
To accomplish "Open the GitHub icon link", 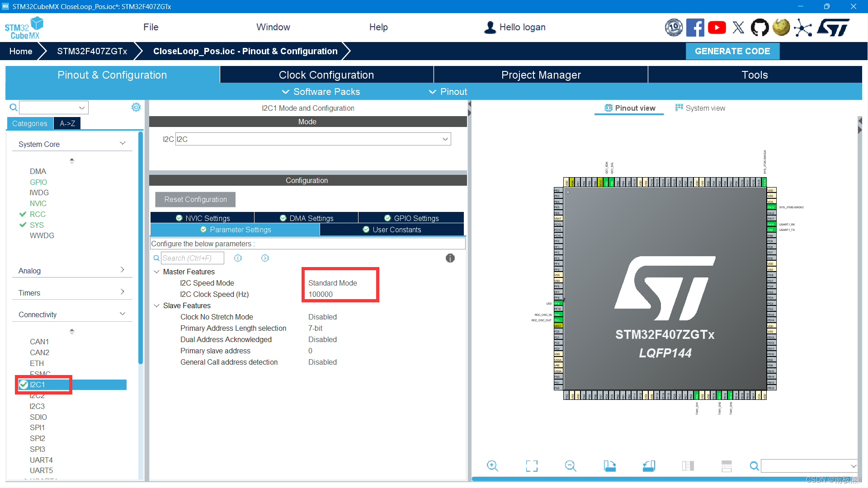I will click(x=759, y=28).
